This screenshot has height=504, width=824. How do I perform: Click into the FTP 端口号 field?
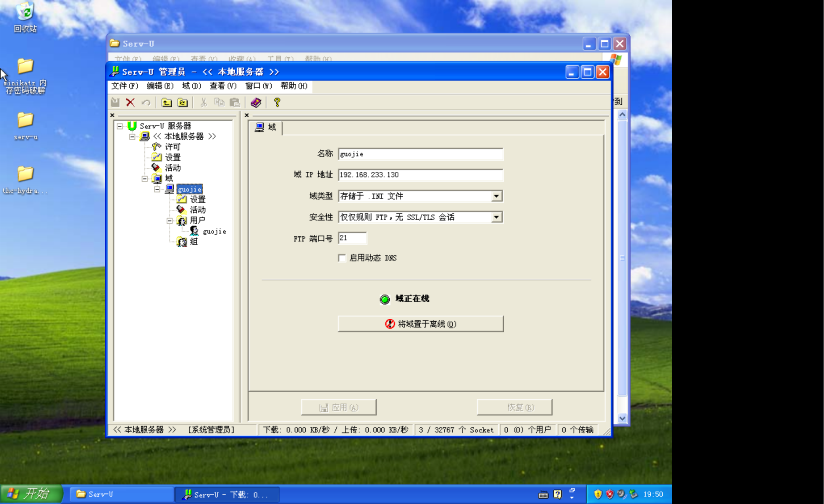pyautogui.click(x=352, y=238)
